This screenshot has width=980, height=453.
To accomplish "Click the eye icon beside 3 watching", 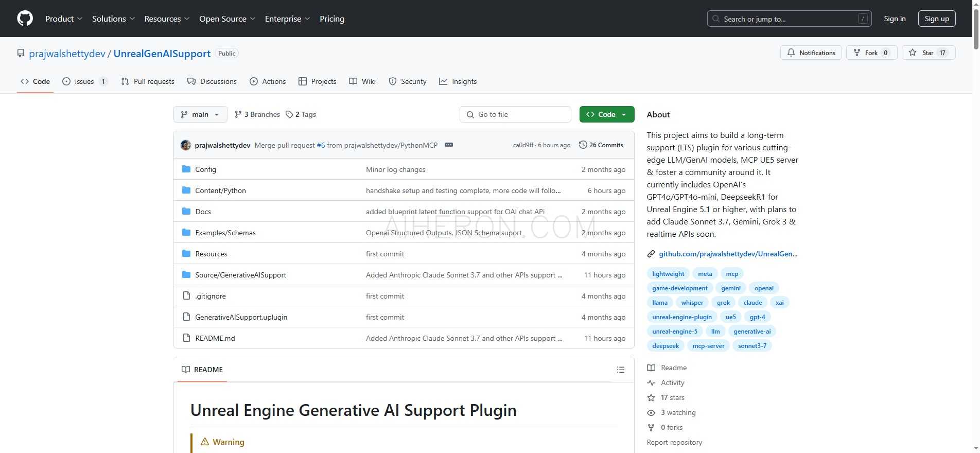I will (651, 412).
